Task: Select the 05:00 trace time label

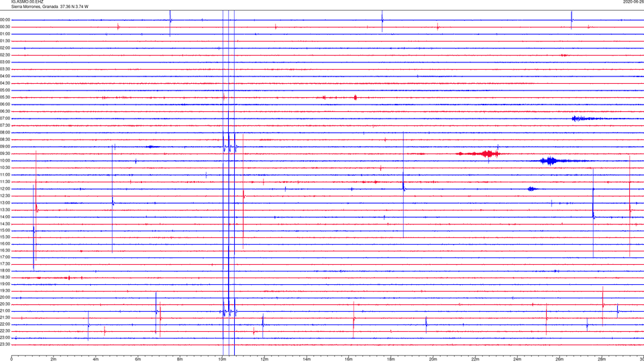Action: coord(5,90)
